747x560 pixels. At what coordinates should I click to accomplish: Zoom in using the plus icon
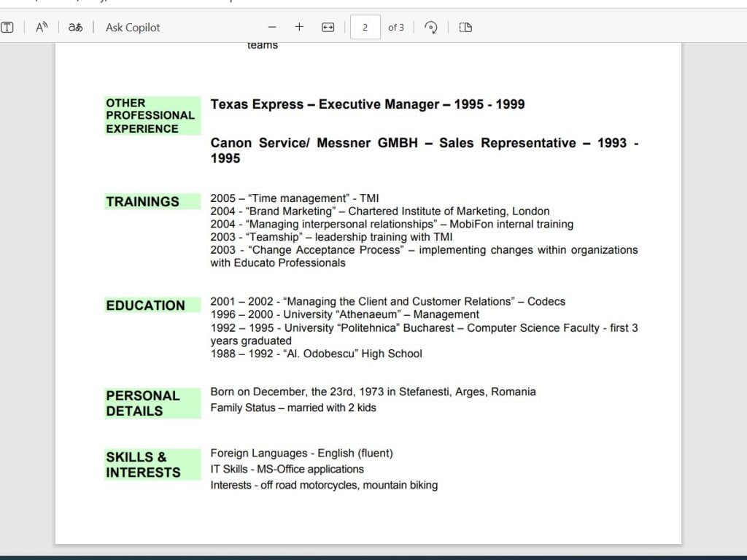(x=299, y=28)
